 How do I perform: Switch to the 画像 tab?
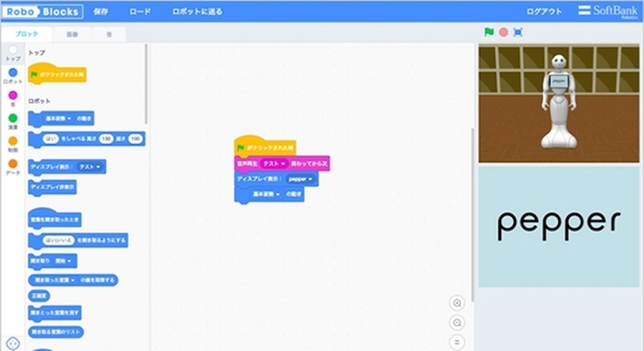[72, 34]
